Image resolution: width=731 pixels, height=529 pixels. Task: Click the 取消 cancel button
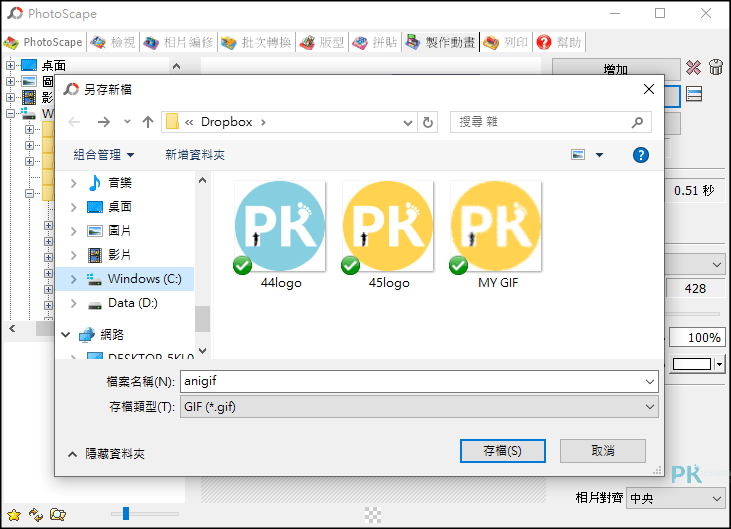pos(603,451)
